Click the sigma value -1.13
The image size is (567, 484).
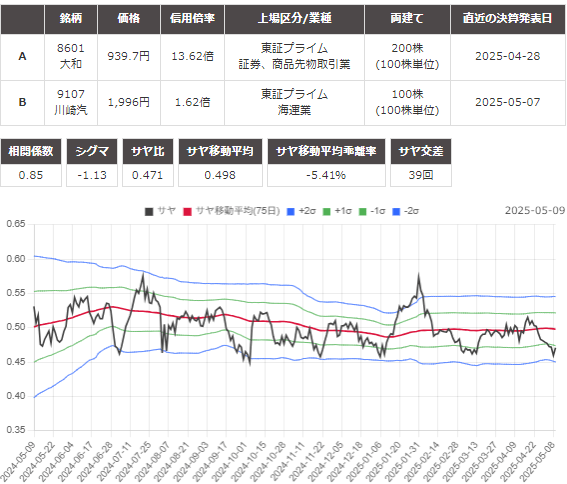[92, 175]
